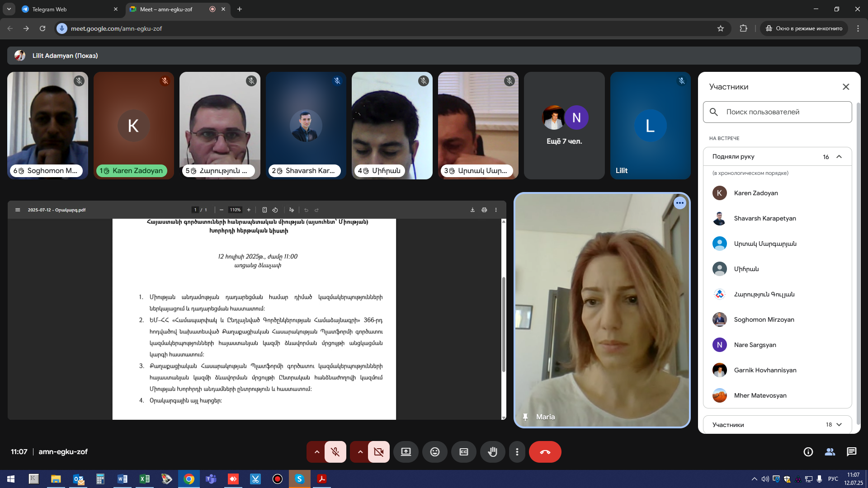This screenshot has width=868, height=488.
Task: Open Chrome's three-dot menu
Action: click(x=858, y=28)
